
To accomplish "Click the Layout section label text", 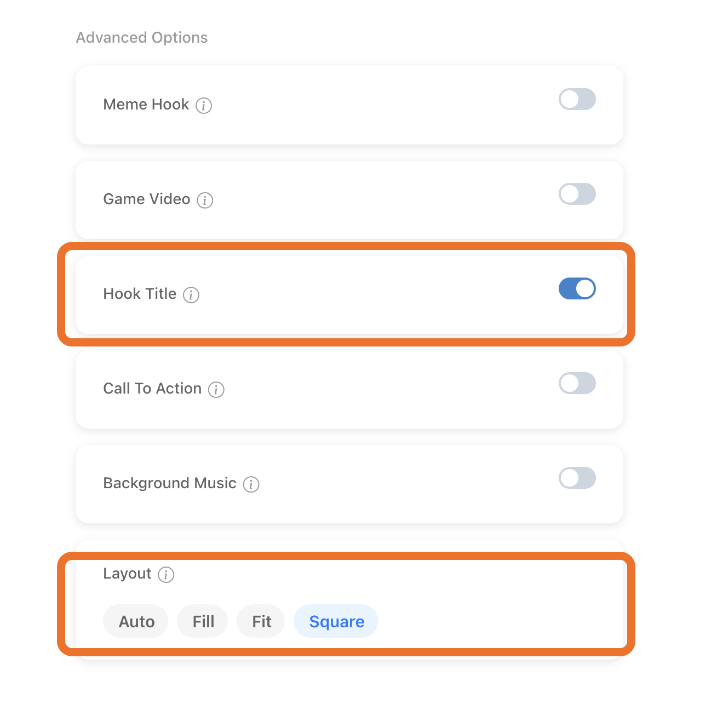I will 127,573.
